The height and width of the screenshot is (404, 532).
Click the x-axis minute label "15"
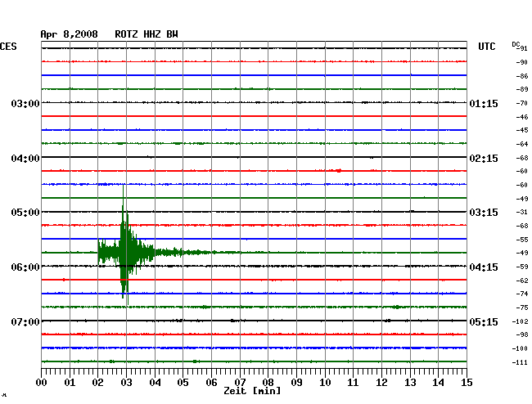467,383
